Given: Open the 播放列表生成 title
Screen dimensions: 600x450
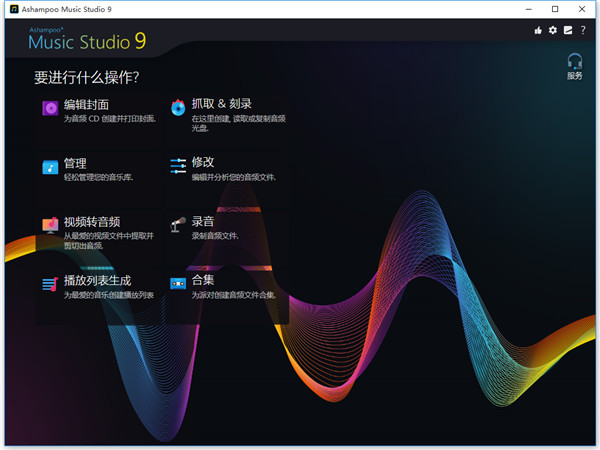Looking at the screenshot, I should [x=98, y=280].
